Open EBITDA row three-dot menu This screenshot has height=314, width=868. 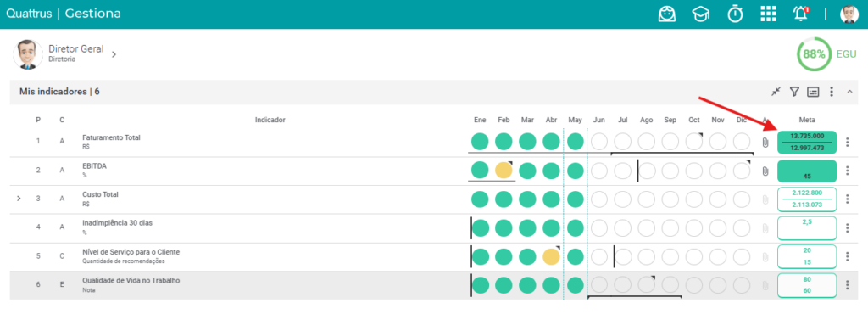coord(847,171)
